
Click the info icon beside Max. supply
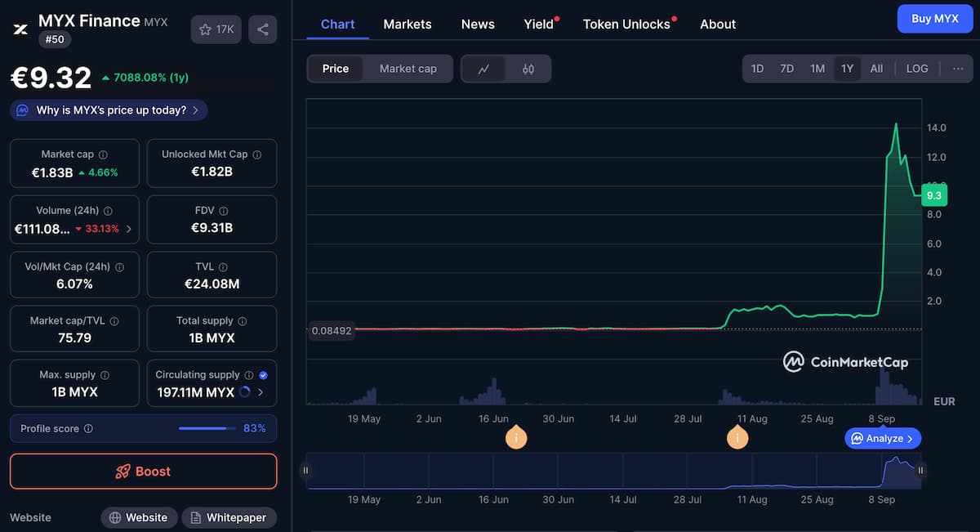(x=104, y=375)
